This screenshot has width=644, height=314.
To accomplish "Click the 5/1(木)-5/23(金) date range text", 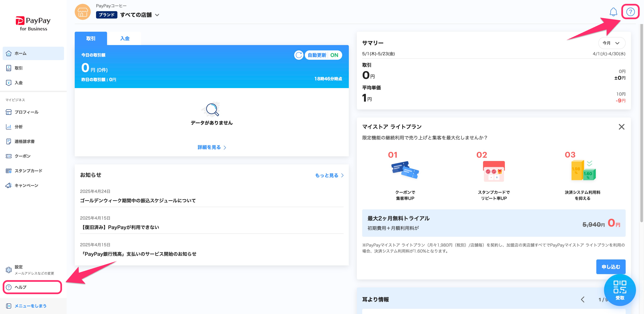I will tap(378, 54).
